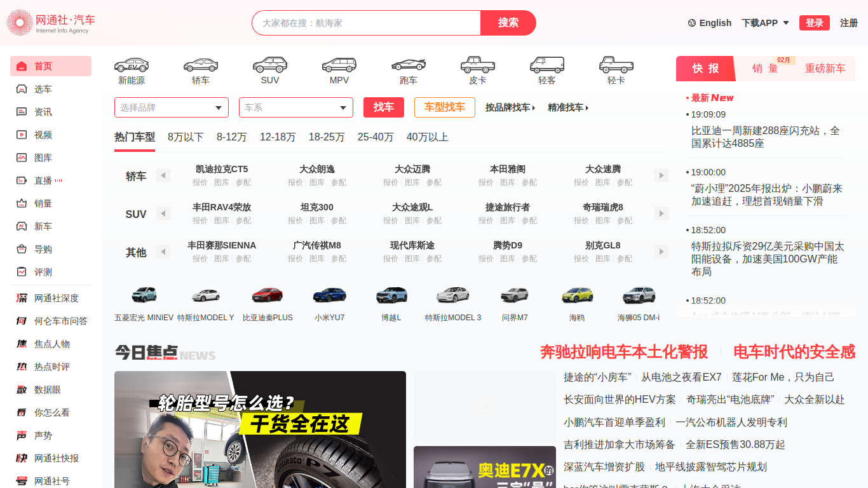Image resolution: width=868 pixels, height=488 pixels.
Task: Switch to the 8万以下 price tab
Action: (186, 137)
